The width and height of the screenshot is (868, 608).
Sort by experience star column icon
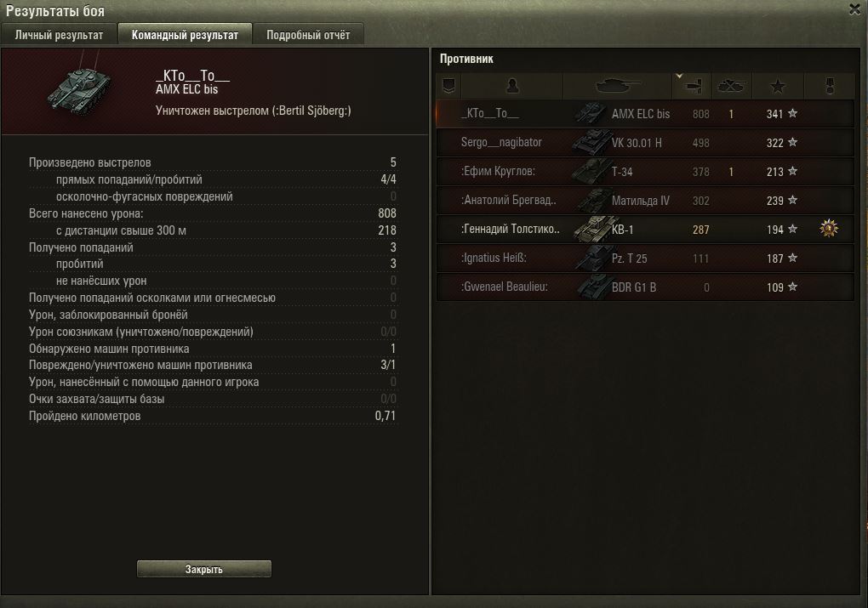[x=777, y=86]
